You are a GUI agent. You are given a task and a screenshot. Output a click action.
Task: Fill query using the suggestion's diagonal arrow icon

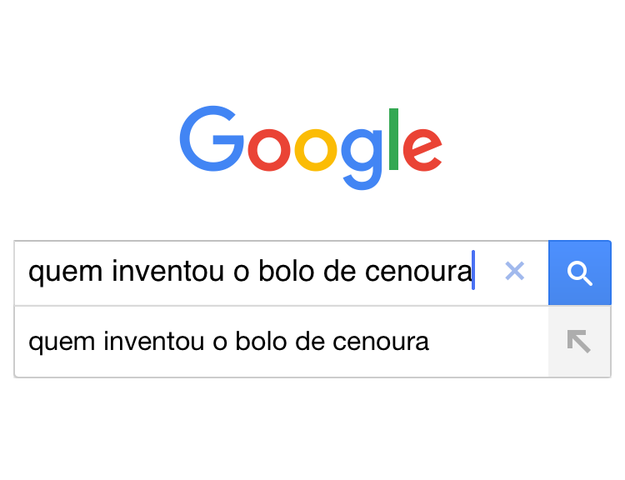pos(579,342)
